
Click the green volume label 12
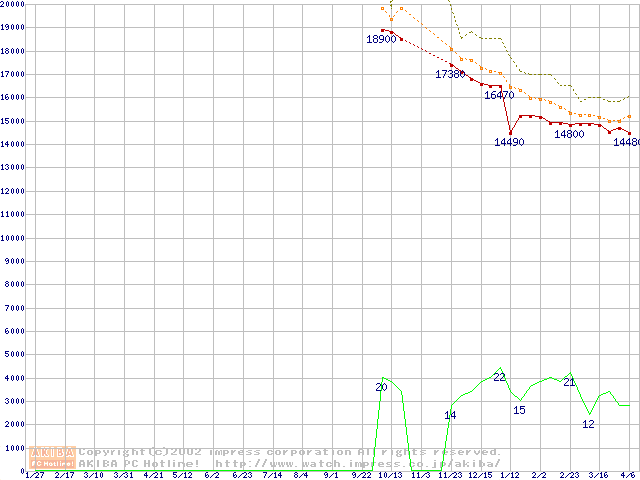coord(588,424)
